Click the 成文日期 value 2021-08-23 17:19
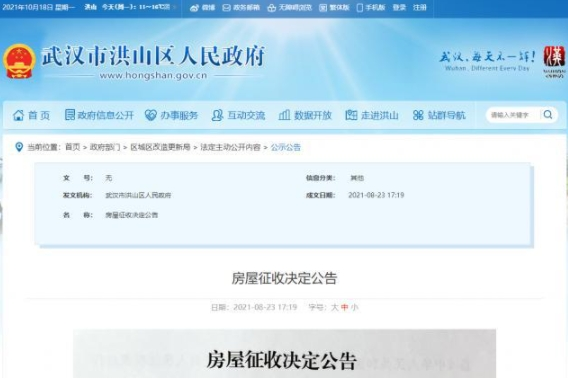 pyautogui.click(x=376, y=195)
